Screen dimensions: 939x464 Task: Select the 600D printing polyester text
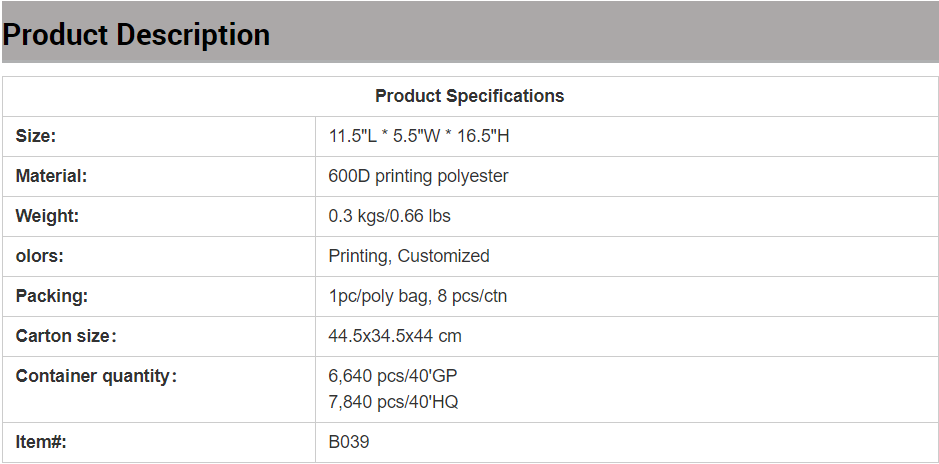[418, 176]
